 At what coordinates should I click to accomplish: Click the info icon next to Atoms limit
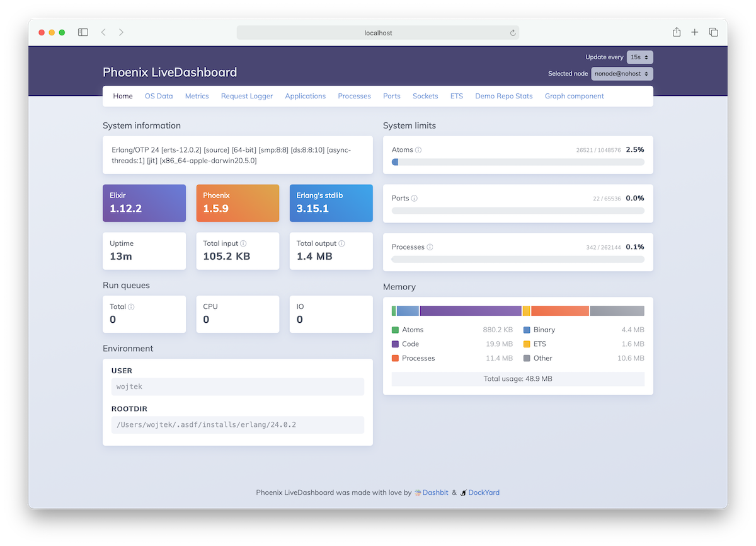418,149
